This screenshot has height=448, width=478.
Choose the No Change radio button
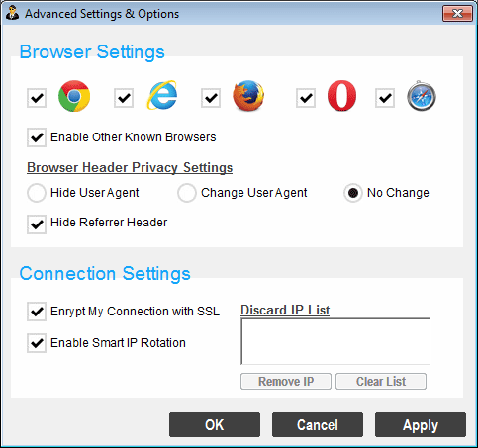[x=353, y=193]
